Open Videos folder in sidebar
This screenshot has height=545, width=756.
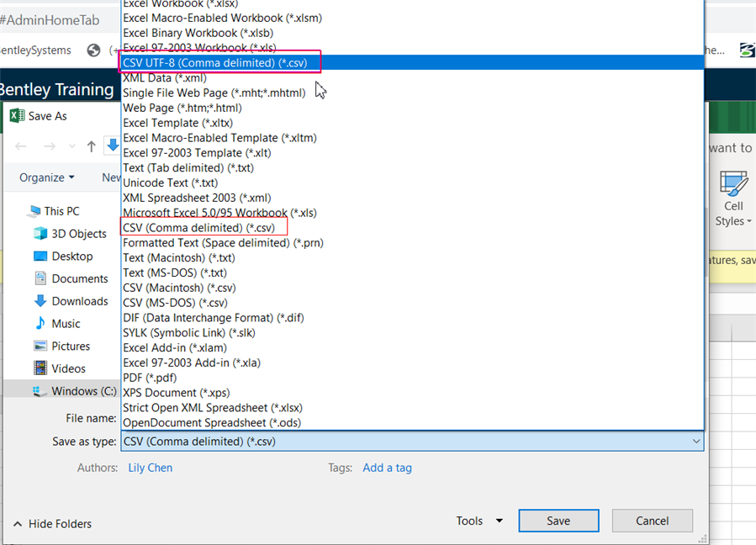60,368
